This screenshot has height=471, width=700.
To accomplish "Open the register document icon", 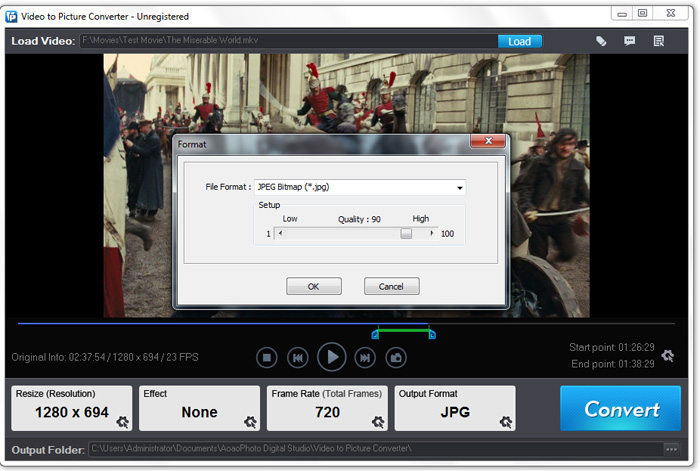I will click(x=658, y=42).
